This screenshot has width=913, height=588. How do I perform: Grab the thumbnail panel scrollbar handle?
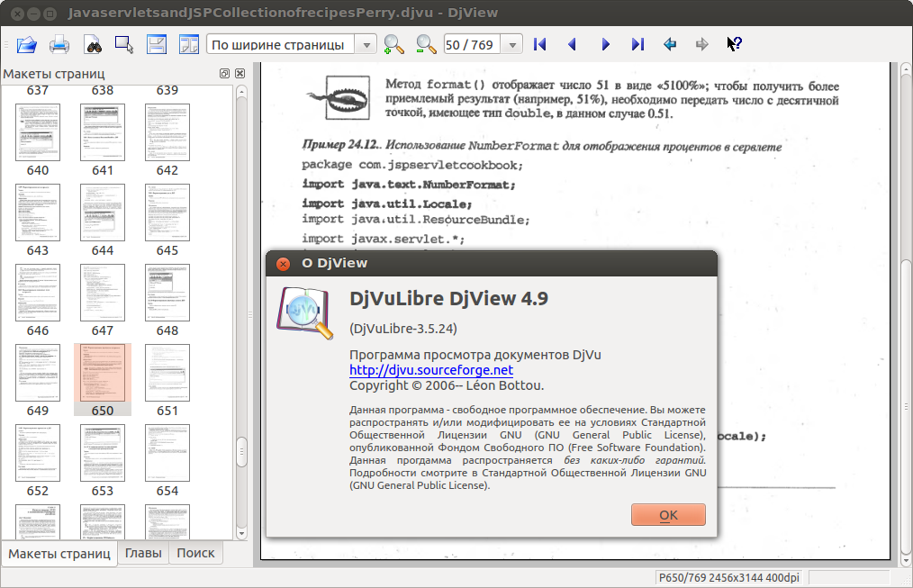click(x=241, y=452)
